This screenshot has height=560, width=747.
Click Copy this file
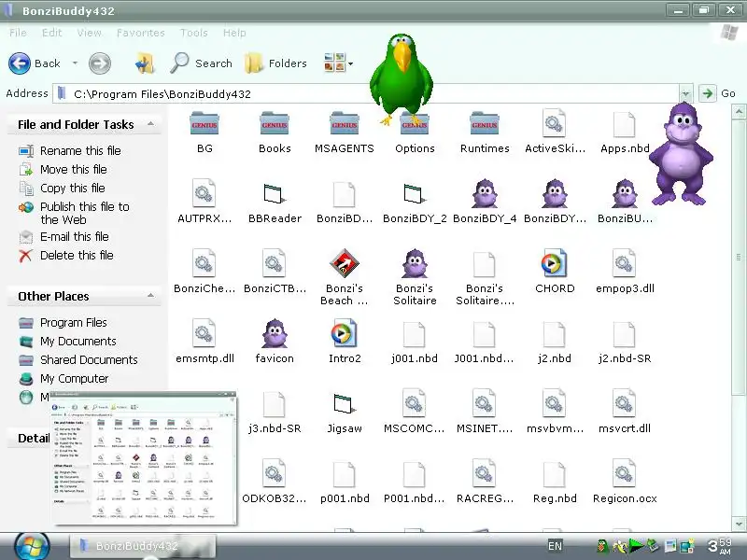click(x=62, y=189)
